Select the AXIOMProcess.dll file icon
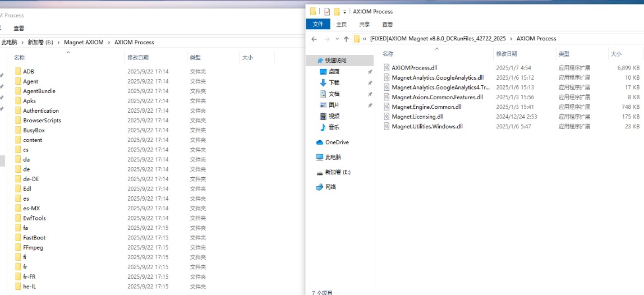 pos(387,67)
